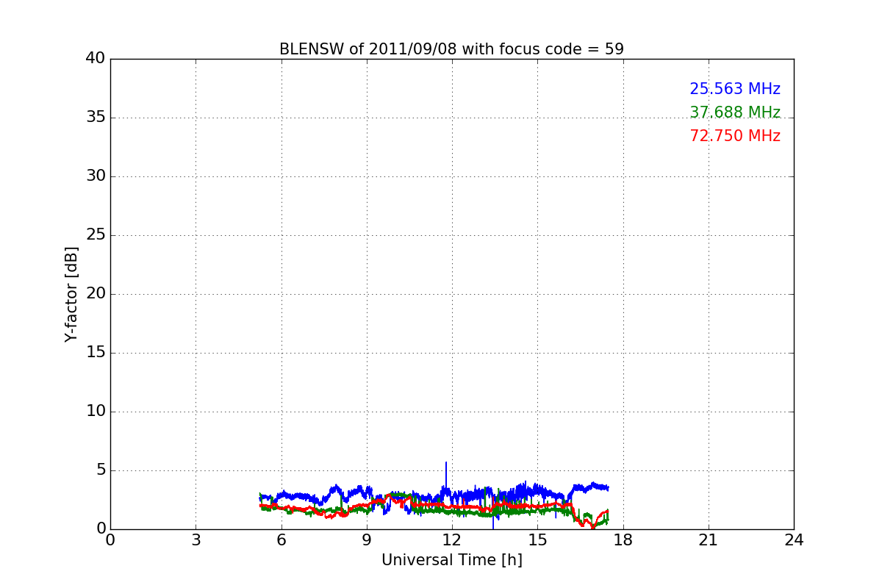Click the red curve's dip near 17 h
This screenshot has width=882, height=588.
tap(593, 526)
